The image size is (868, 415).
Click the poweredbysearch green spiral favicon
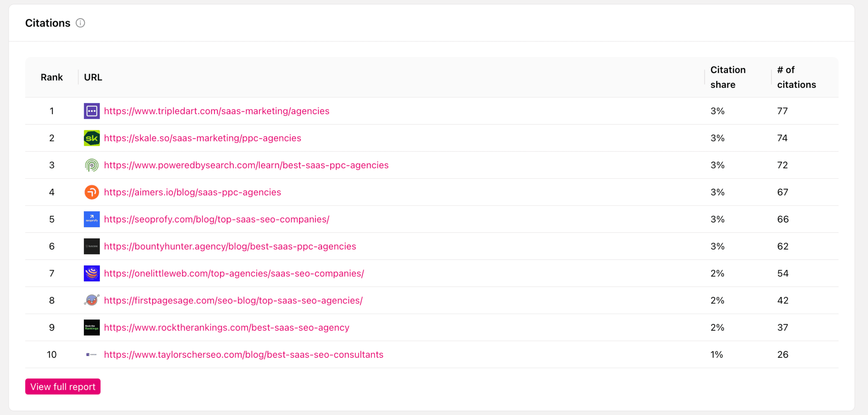point(92,165)
